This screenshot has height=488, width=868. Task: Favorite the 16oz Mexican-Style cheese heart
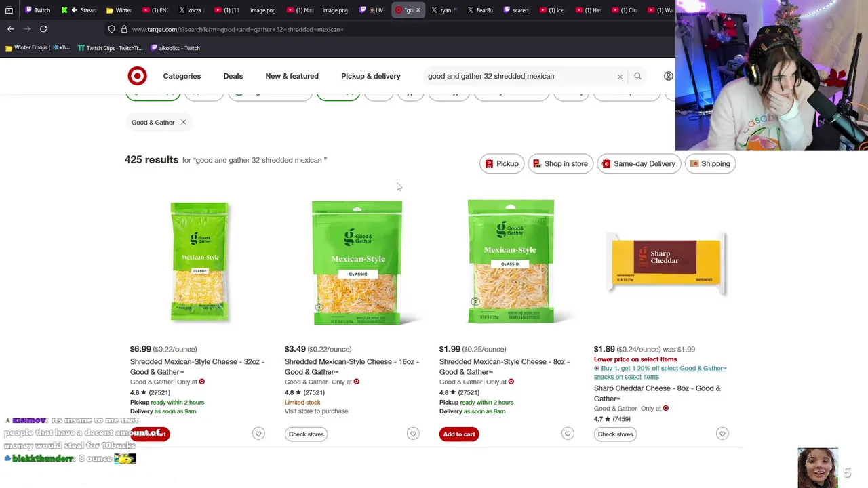tap(413, 434)
